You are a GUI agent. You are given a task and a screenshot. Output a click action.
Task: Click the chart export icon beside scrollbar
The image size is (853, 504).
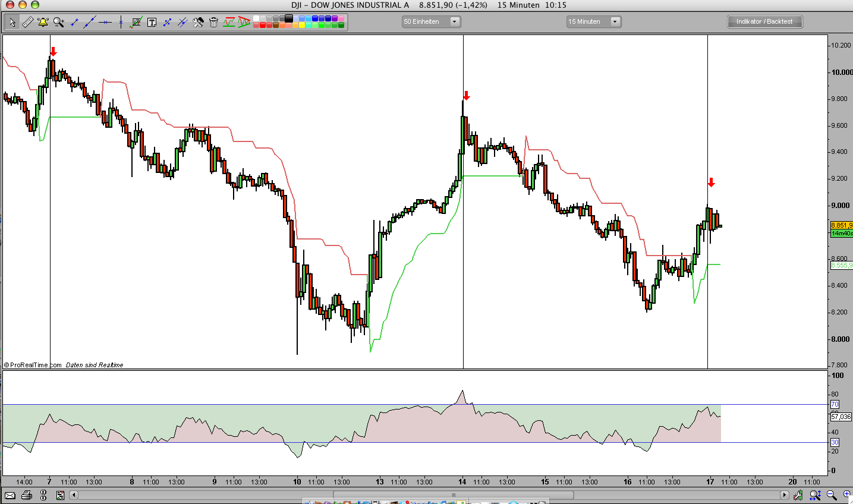click(x=798, y=495)
